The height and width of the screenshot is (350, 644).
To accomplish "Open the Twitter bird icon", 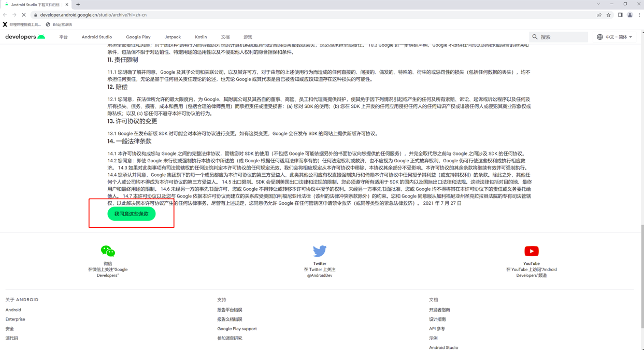I will pos(320,251).
